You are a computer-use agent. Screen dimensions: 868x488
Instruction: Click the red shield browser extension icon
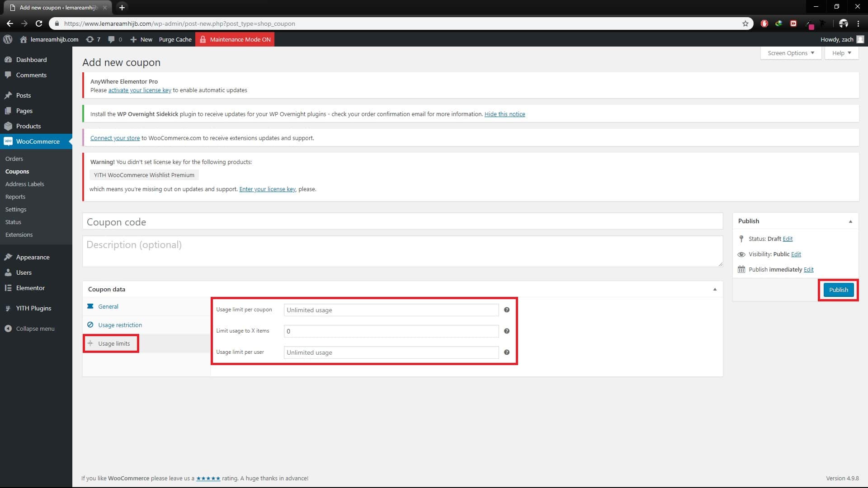[x=764, y=23]
